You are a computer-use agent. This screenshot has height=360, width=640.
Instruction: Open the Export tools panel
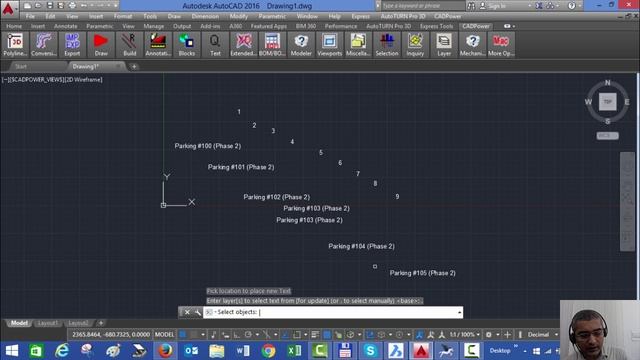click(x=72, y=45)
